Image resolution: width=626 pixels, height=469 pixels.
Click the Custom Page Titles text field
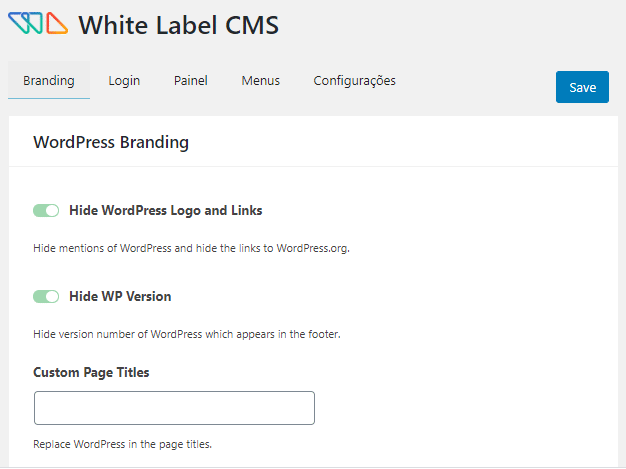click(x=174, y=408)
